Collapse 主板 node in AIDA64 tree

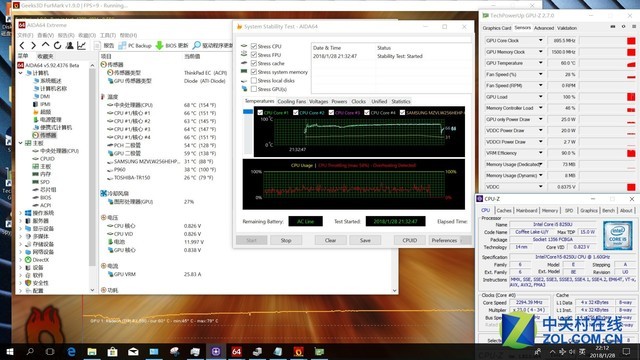21,143
